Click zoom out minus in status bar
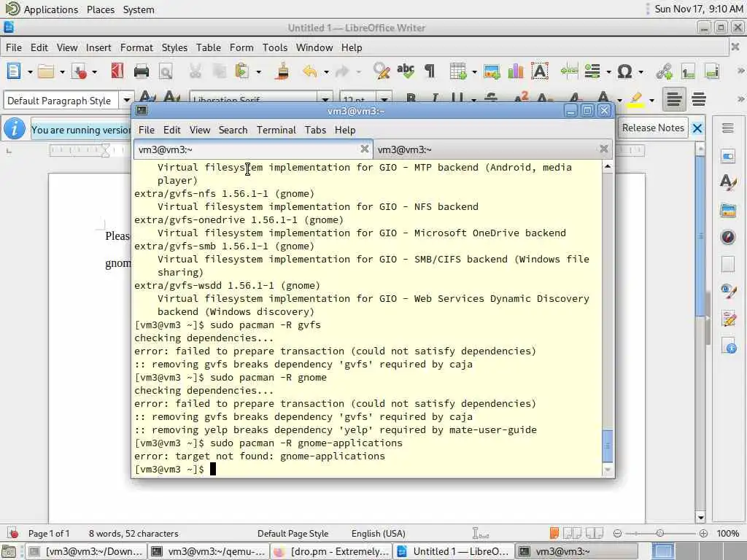 (617, 533)
